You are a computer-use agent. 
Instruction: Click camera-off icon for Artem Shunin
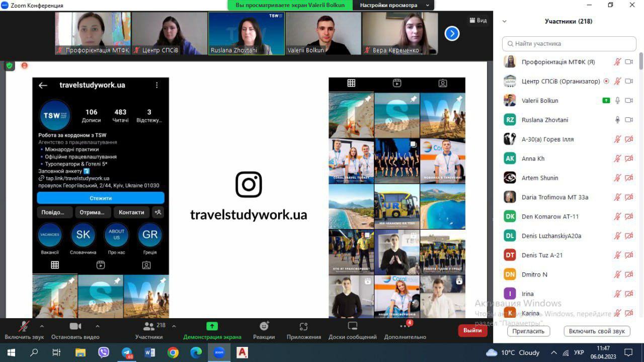[x=629, y=178]
